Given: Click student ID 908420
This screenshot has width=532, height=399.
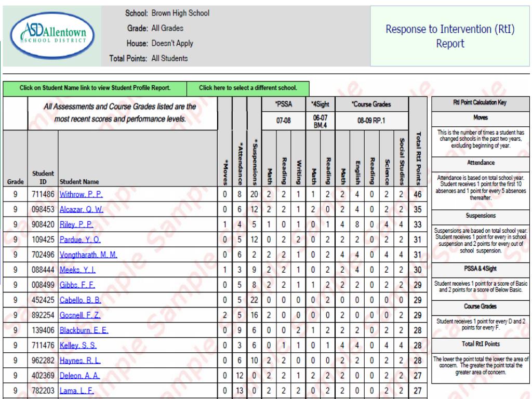Looking at the screenshot, I should coord(43,224).
